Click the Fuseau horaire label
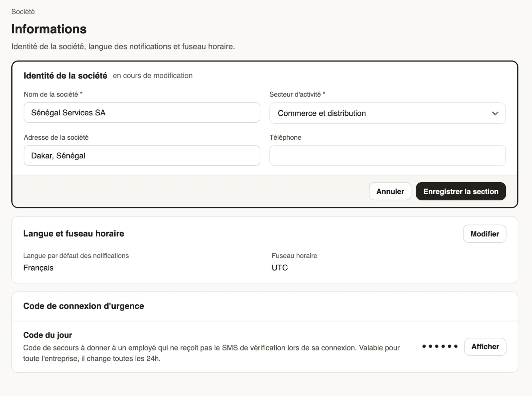532x396 pixels. coord(294,256)
